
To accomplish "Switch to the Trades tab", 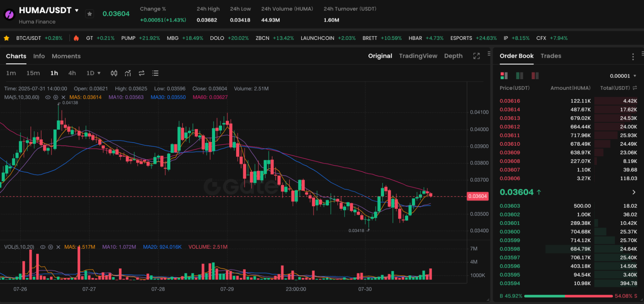I will [551, 56].
